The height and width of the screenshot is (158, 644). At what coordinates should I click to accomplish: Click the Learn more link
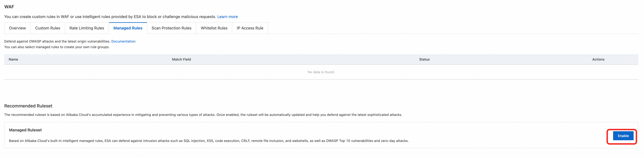[227, 17]
